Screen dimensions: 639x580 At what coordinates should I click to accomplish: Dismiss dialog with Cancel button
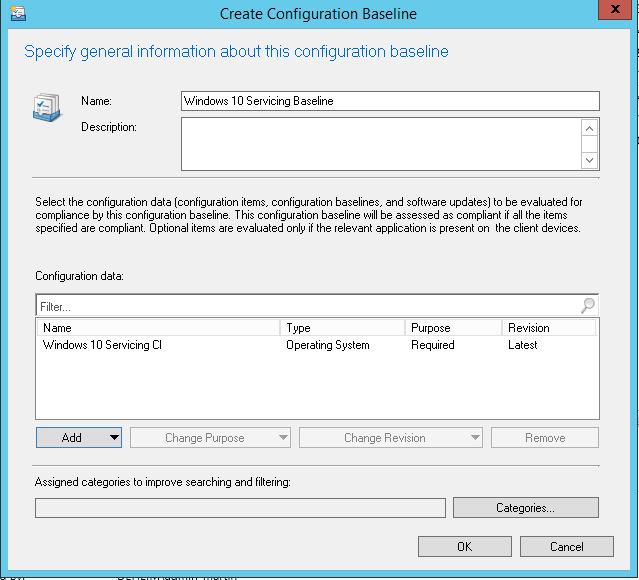click(566, 546)
